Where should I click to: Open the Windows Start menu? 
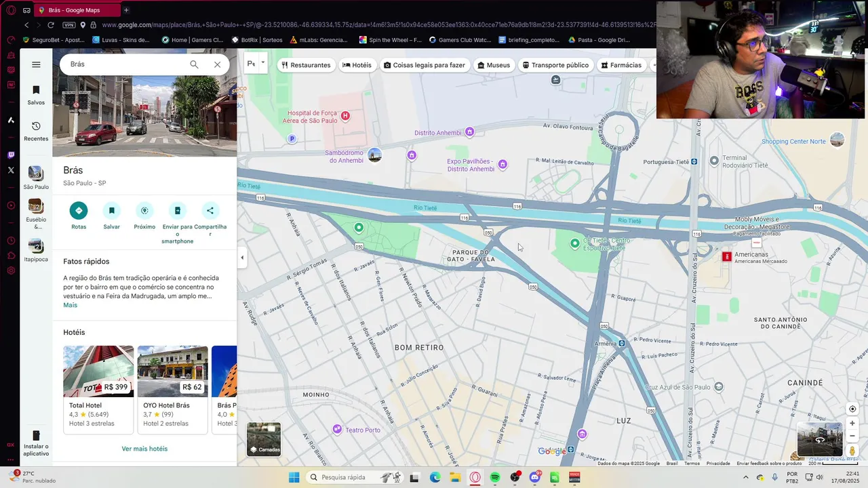294,477
